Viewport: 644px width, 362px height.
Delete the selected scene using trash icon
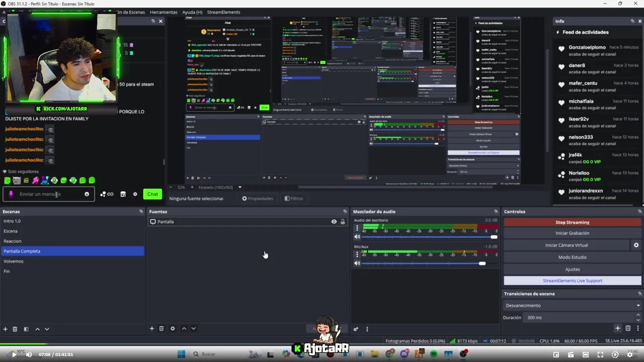point(15,329)
